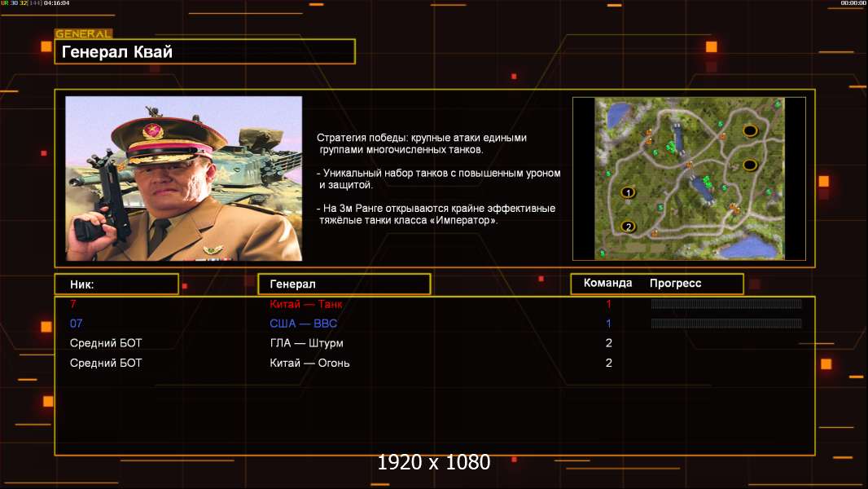Click the blue team number 1 for player 07
868x489 pixels.
pyautogui.click(x=608, y=324)
